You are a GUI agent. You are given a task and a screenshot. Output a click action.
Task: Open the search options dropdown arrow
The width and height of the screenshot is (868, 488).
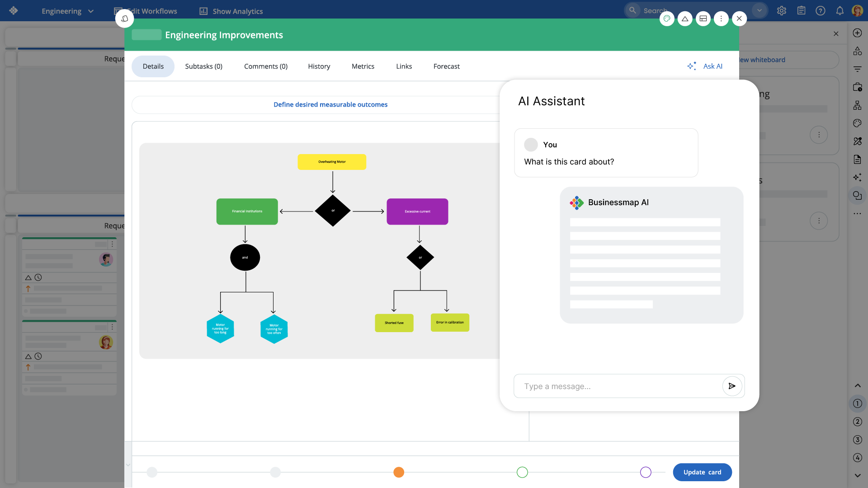pyautogui.click(x=759, y=10)
